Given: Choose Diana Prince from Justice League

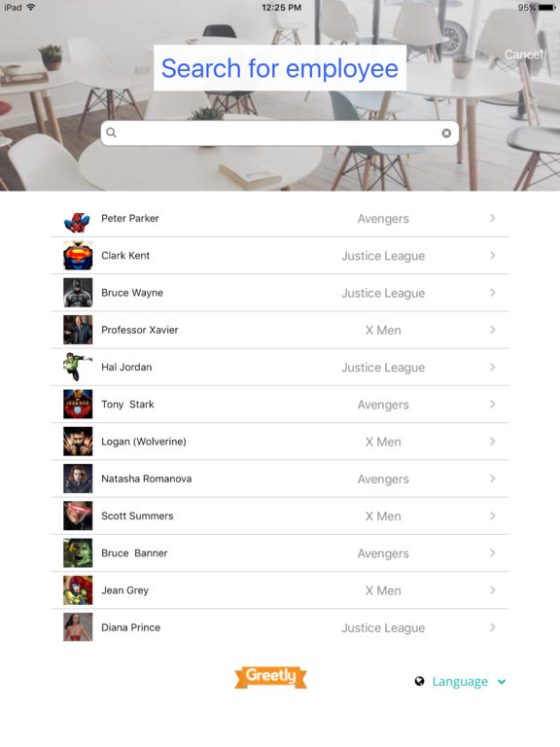Looking at the screenshot, I should [x=280, y=627].
